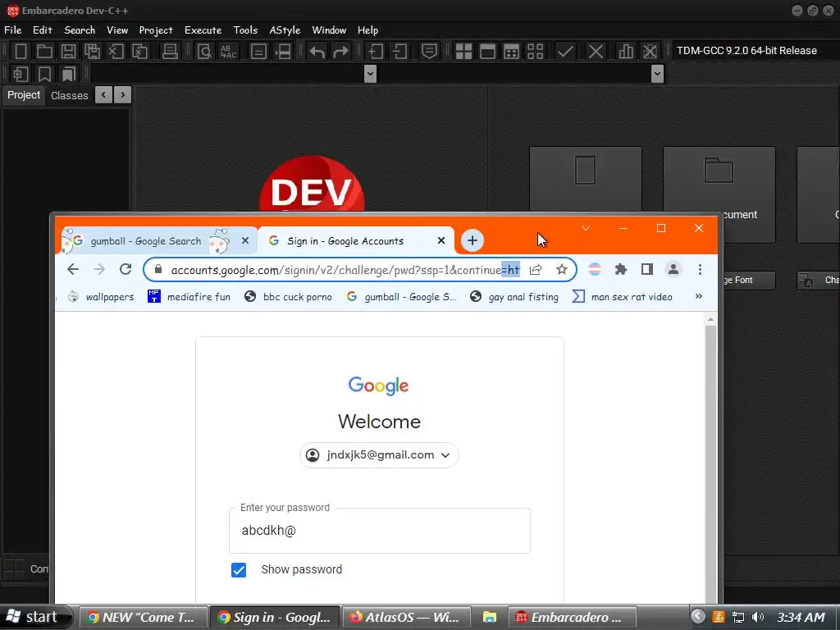
Task: Uncheck Show password checkbox
Action: 239,570
